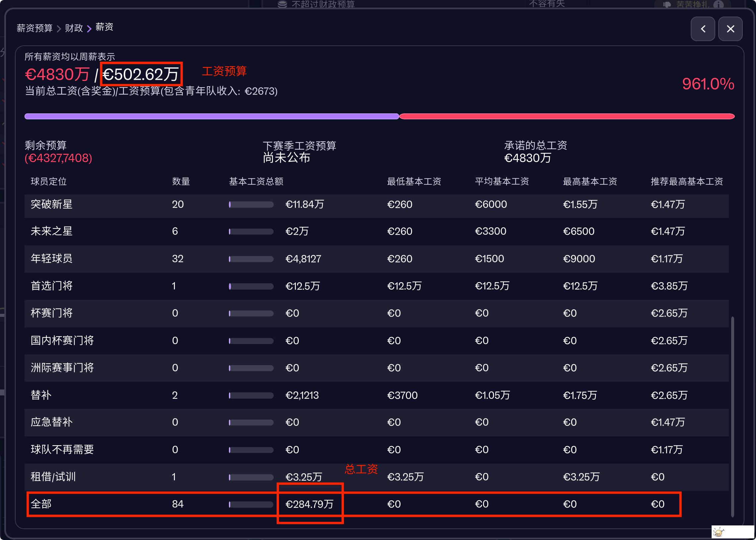Open 薪资预算 in the breadcrumb
Image resolution: width=756 pixels, height=540 pixels.
[x=34, y=28]
